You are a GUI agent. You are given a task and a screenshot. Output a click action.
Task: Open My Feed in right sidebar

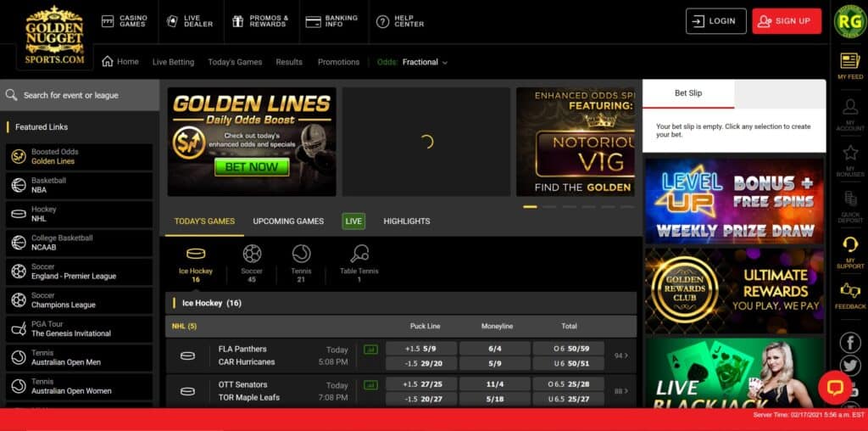(x=849, y=66)
